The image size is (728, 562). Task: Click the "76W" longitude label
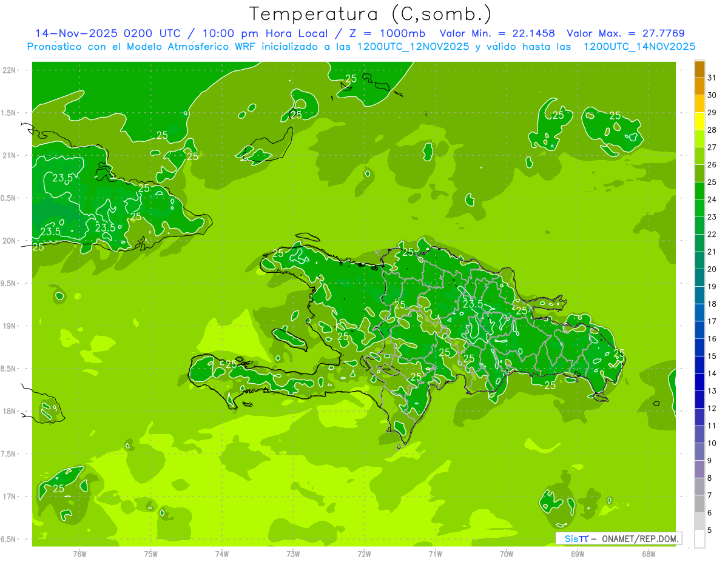[x=80, y=554]
